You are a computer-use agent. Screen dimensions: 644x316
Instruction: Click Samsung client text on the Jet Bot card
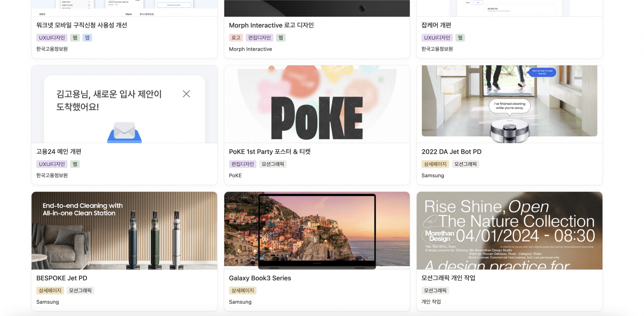433,175
